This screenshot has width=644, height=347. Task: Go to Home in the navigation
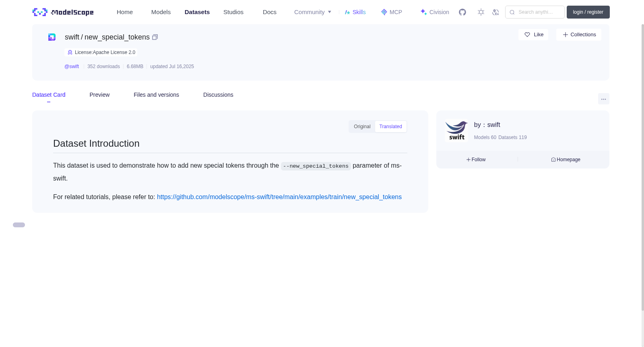125,12
